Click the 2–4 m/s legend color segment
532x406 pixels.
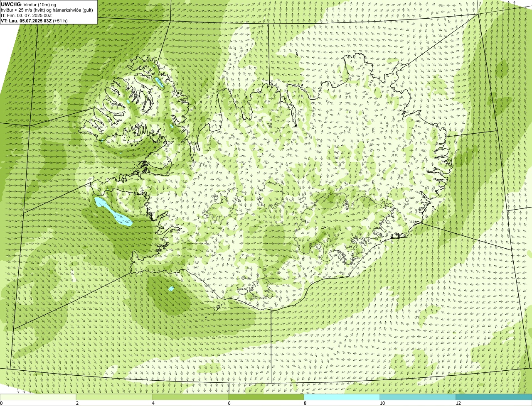click(114, 397)
